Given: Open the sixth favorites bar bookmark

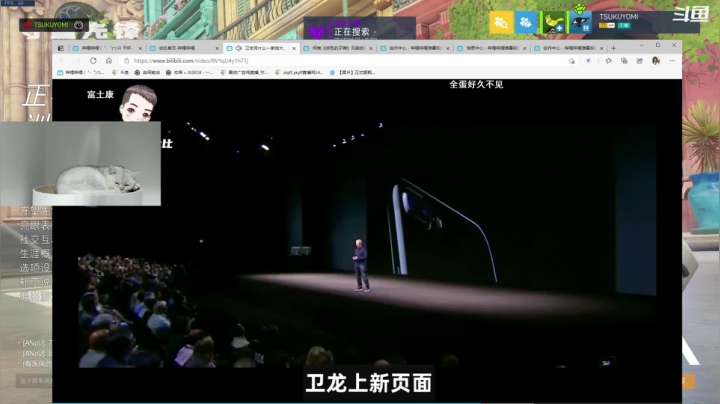Looking at the screenshot, I should pyautogui.click(x=299, y=73).
